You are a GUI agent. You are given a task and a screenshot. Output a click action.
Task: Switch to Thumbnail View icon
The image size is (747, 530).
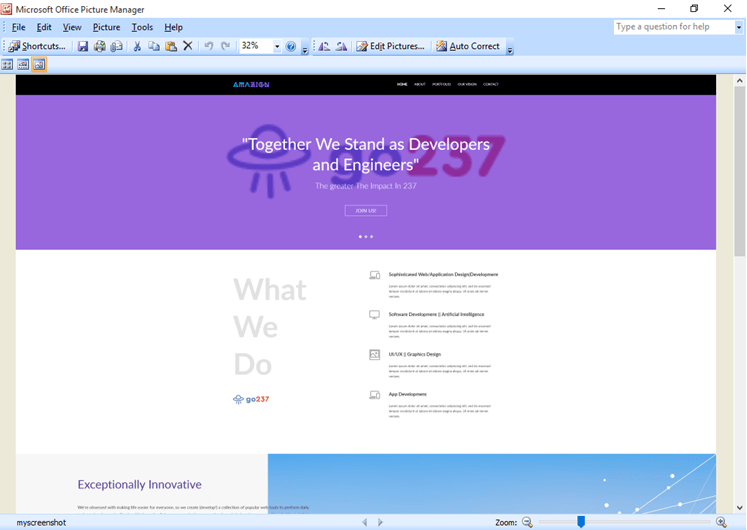tap(7, 65)
